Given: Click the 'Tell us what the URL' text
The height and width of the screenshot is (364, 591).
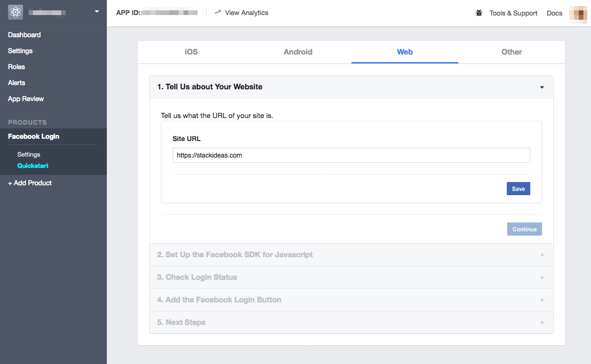Looking at the screenshot, I should point(217,116).
